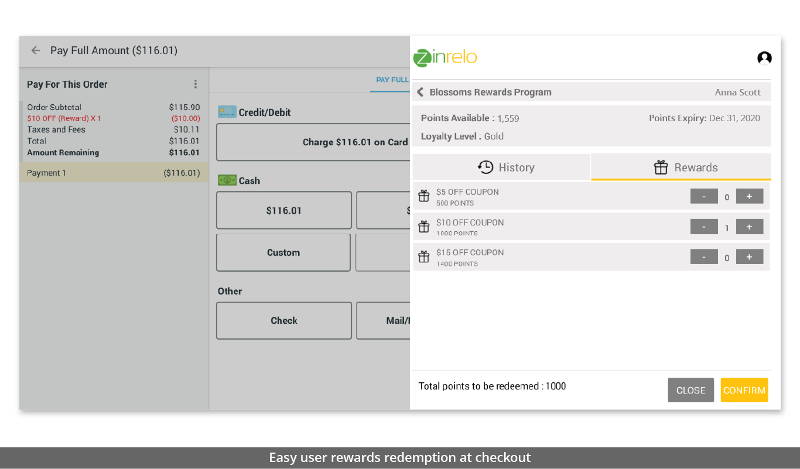
Task: Click Points Available : 1,559 text
Action: coord(470,118)
